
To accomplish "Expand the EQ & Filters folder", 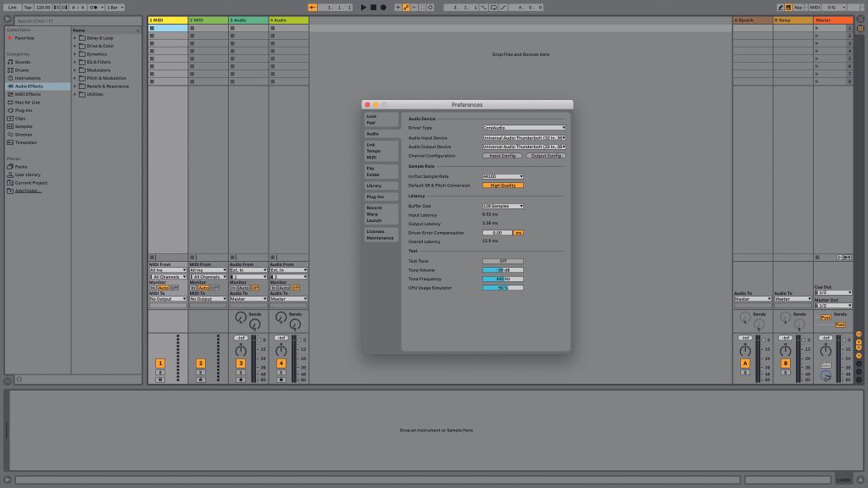I will point(75,61).
